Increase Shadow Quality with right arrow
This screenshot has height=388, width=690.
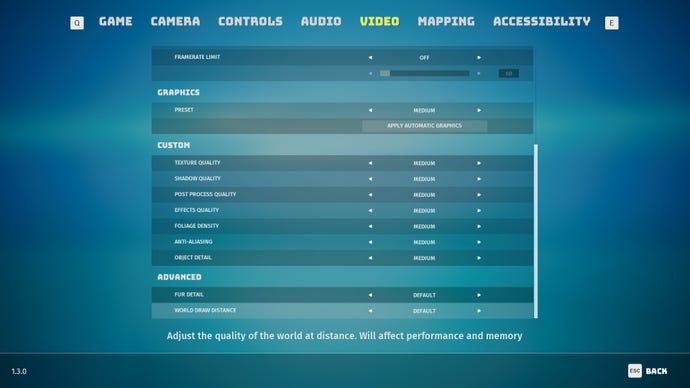tap(479, 179)
